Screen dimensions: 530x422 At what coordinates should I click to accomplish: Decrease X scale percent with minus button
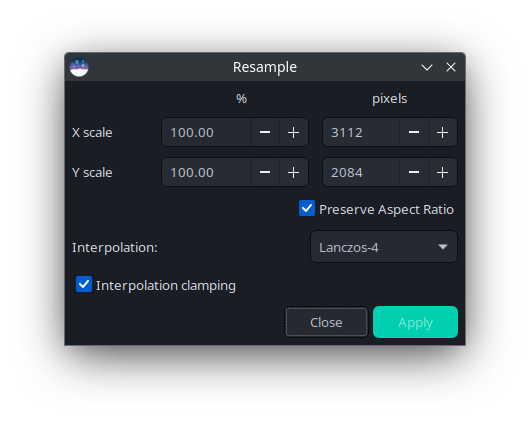265,132
